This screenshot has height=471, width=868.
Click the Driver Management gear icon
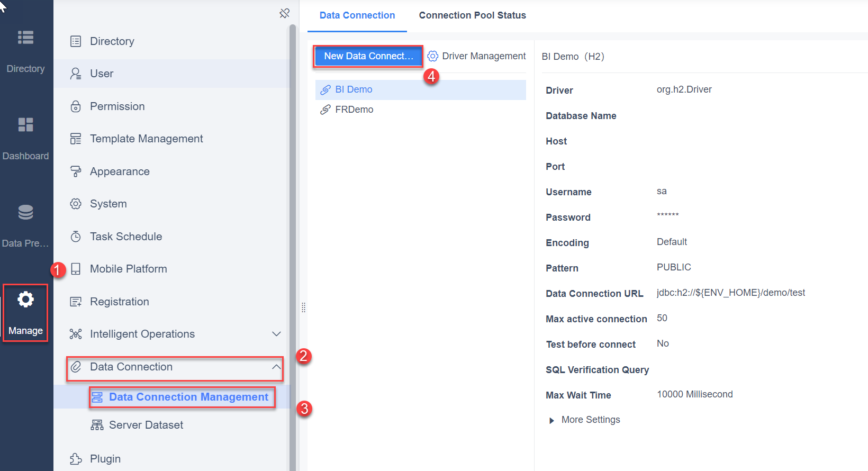432,56
